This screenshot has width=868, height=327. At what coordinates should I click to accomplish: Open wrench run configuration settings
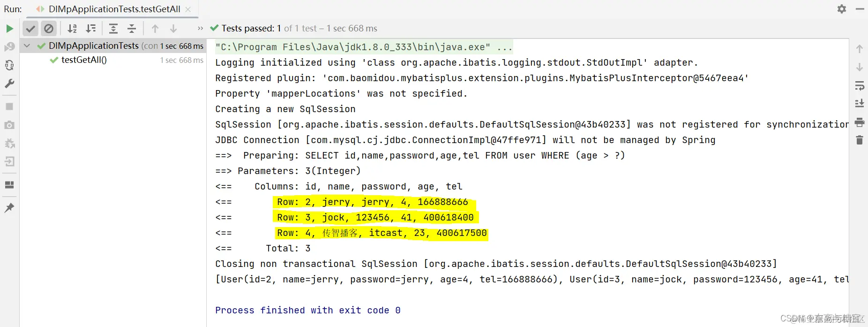click(9, 84)
